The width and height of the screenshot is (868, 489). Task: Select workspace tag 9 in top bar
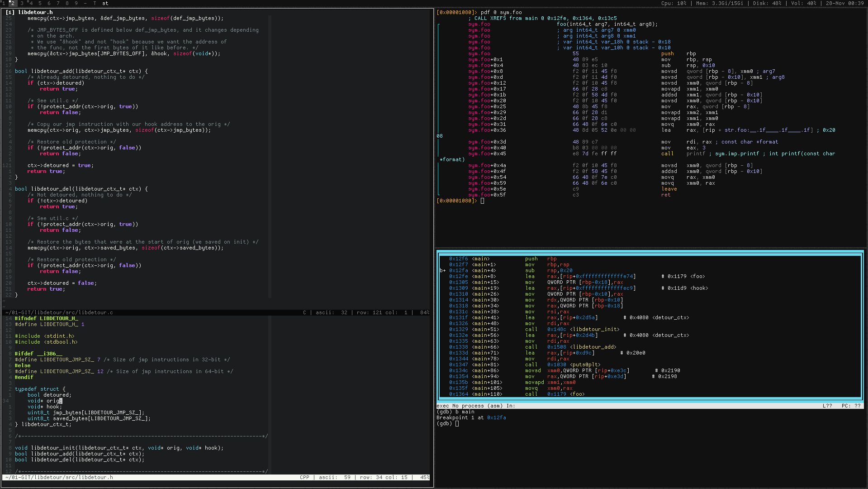76,3
